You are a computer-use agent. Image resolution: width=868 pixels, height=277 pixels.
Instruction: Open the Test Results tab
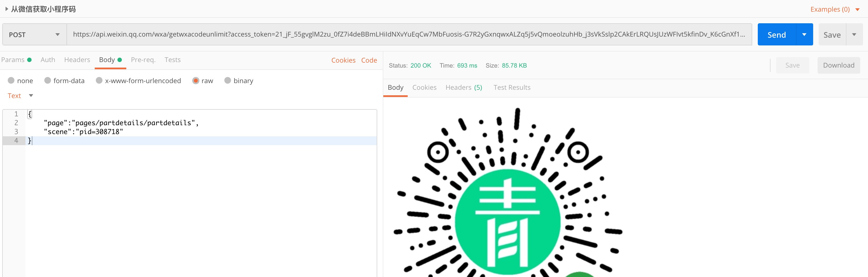[x=512, y=87]
